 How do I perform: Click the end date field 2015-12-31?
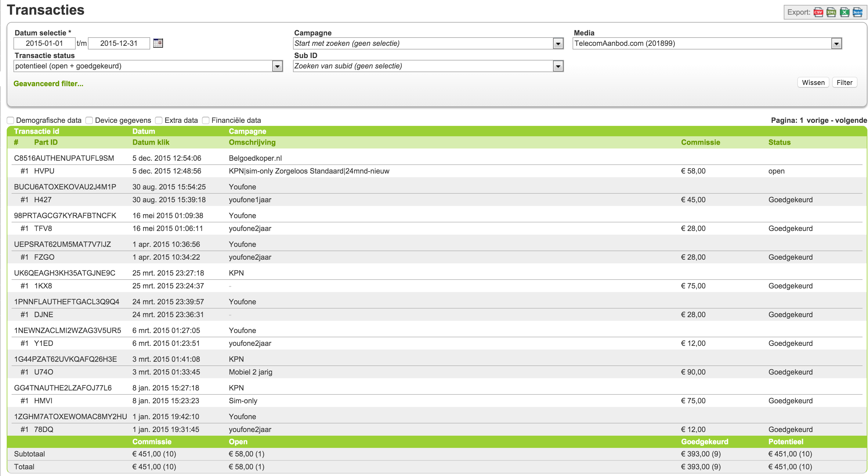(119, 43)
